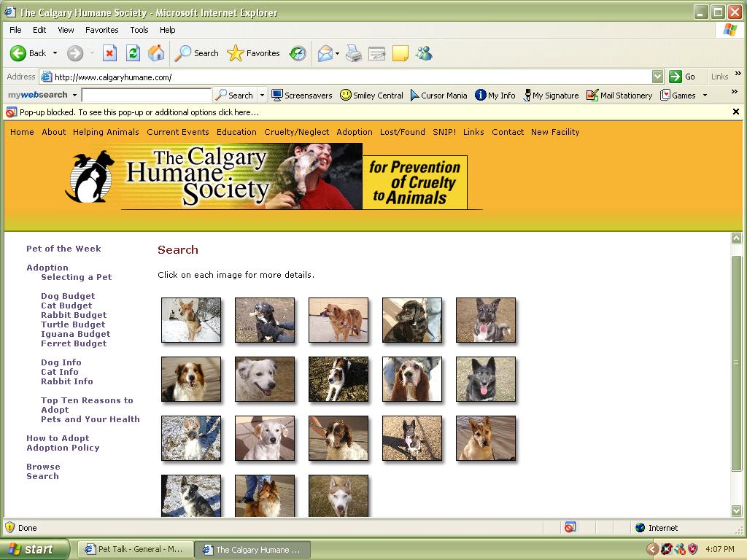This screenshot has height=560, width=747.
Task: Open My Signature in mywebsearch bar
Action: 551,96
